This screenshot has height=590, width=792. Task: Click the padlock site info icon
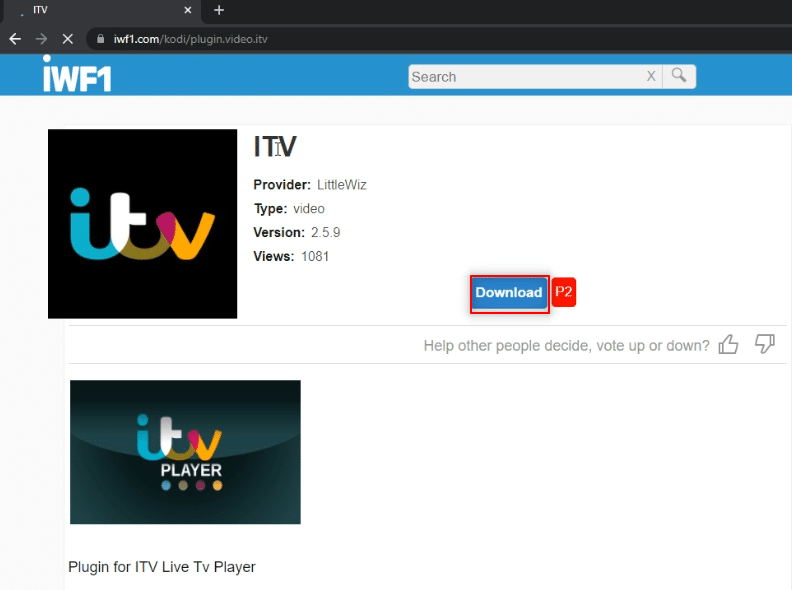[x=101, y=39]
